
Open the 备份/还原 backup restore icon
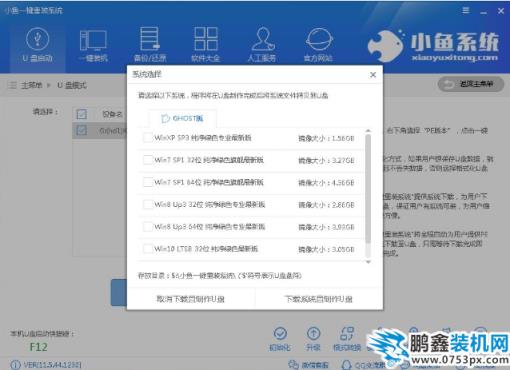pyautogui.click(x=150, y=45)
